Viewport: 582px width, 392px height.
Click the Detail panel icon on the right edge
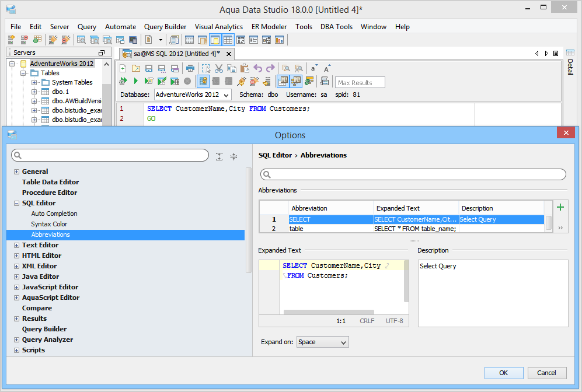click(x=570, y=52)
